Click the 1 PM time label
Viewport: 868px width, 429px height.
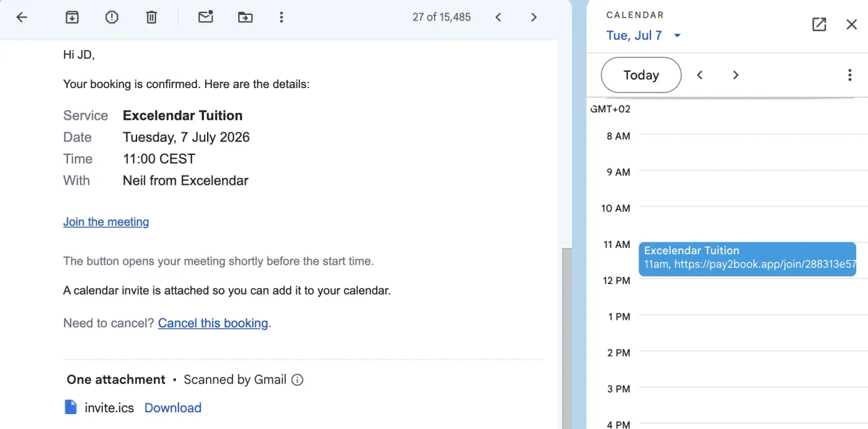click(619, 316)
